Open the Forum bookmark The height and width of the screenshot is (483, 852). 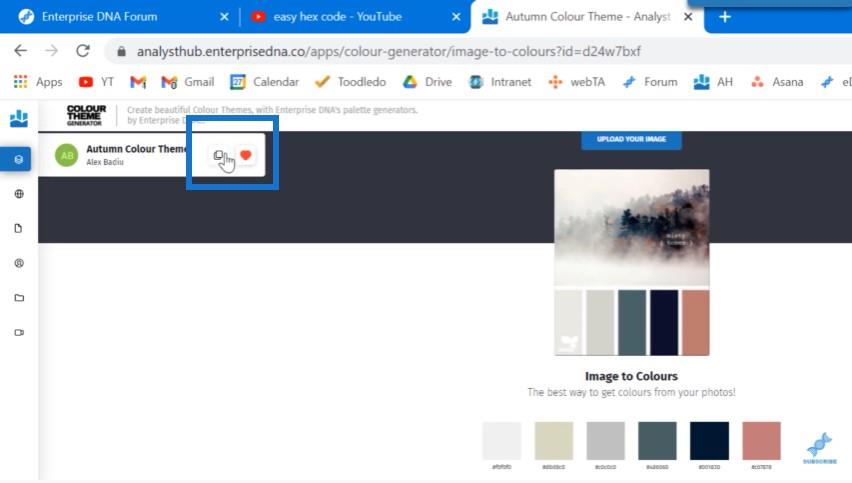tap(650, 82)
